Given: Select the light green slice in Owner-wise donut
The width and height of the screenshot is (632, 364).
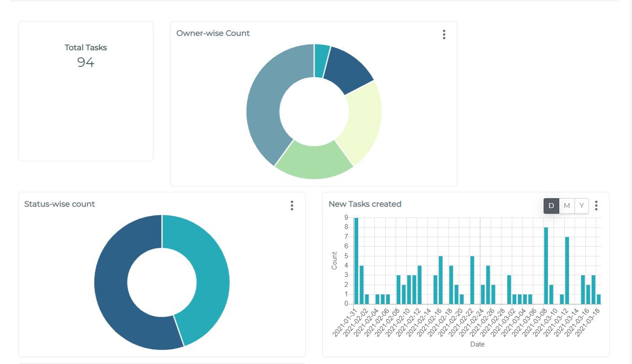Looking at the screenshot, I should pos(314,160).
